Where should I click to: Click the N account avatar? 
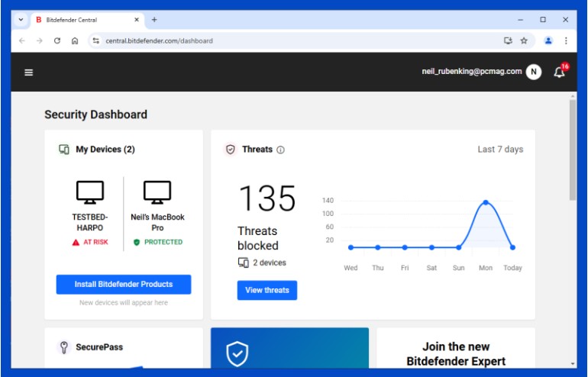pyautogui.click(x=534, y=72)
